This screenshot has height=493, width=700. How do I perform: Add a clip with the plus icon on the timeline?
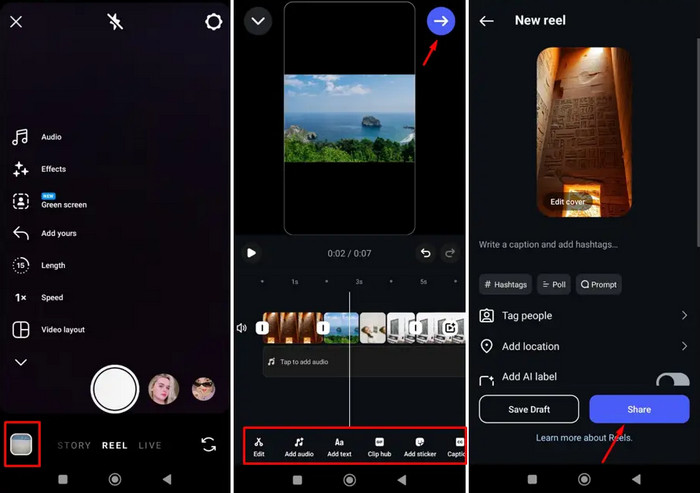(450, 328)
